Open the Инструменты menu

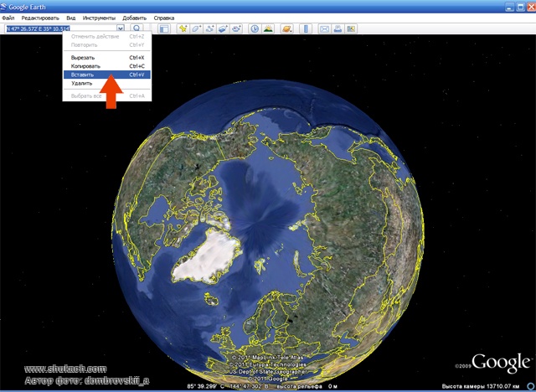[99, 18]
